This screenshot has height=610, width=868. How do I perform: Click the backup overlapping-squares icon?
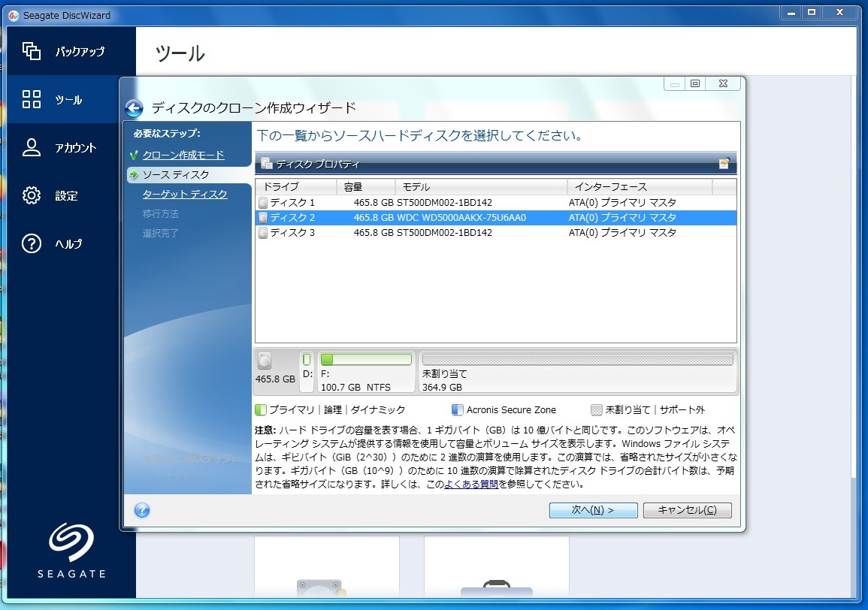(32, 51)
